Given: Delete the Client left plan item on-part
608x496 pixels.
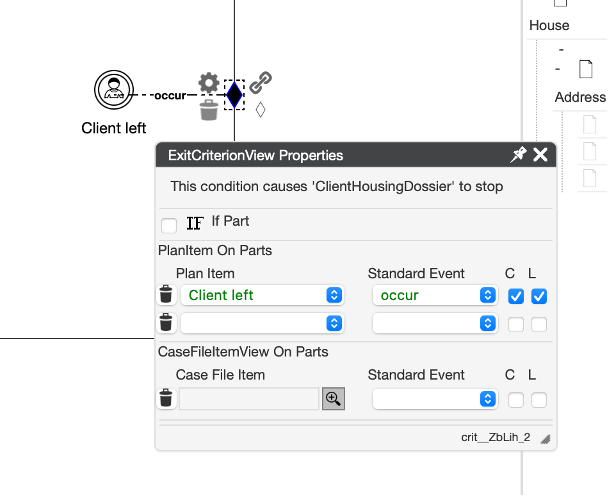Looking at the screenshot, I should click(166, 295).
